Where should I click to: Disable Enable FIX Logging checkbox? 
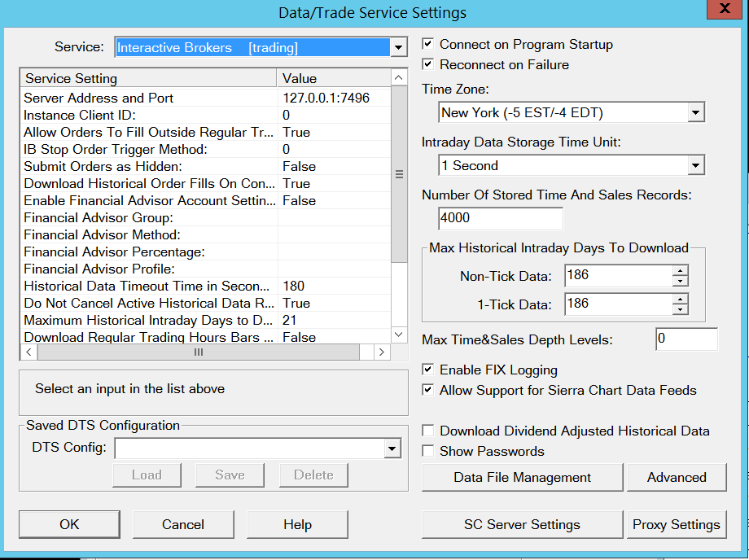tap(428, 370)
